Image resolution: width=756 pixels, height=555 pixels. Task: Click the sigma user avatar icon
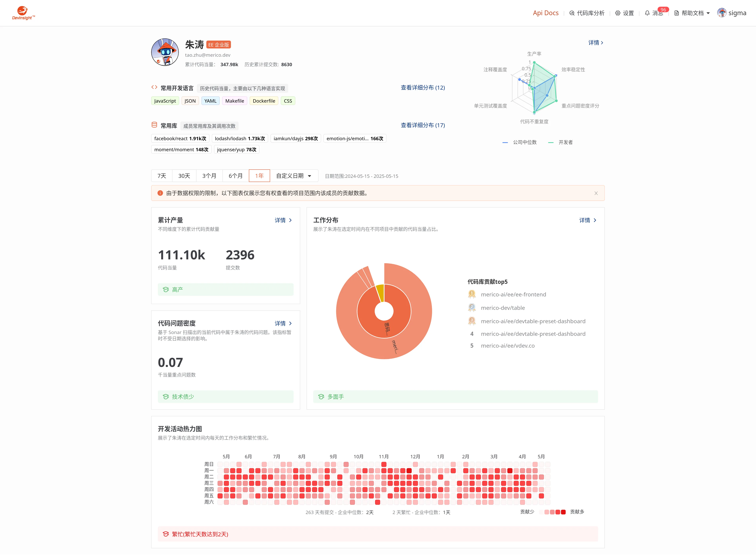click(721, 13)
